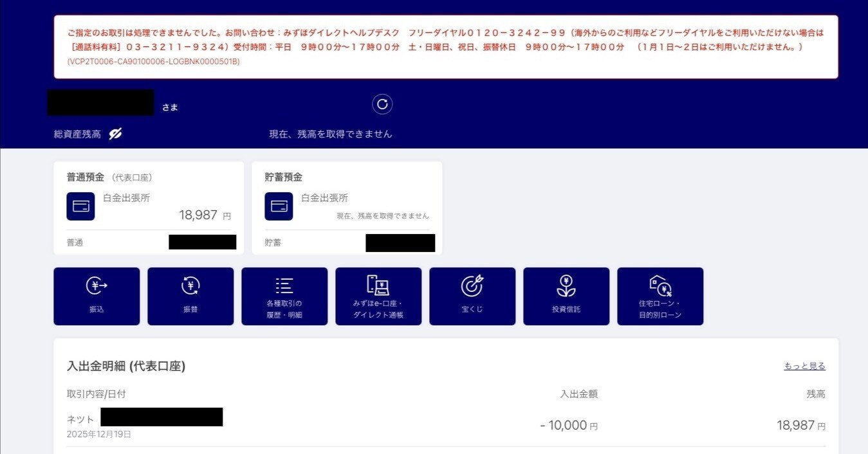
Task: Open the 振込 transfer button
Action: pyautogui.click(x=97, y=296)
